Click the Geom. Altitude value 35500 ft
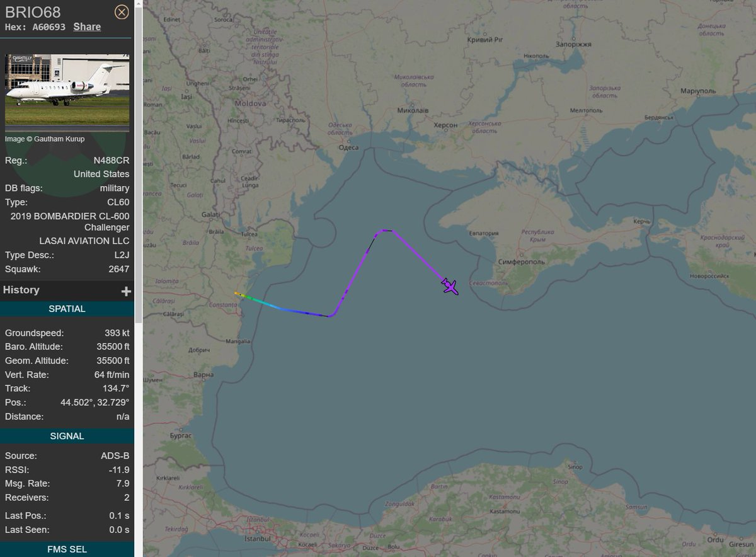Viewport: 756px width, 557px height. [x=113, y=360]
